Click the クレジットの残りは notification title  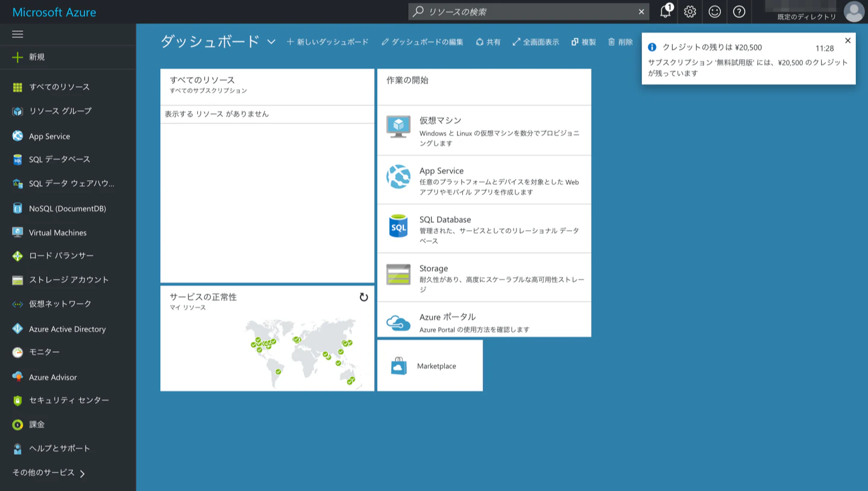coord(712,47)
